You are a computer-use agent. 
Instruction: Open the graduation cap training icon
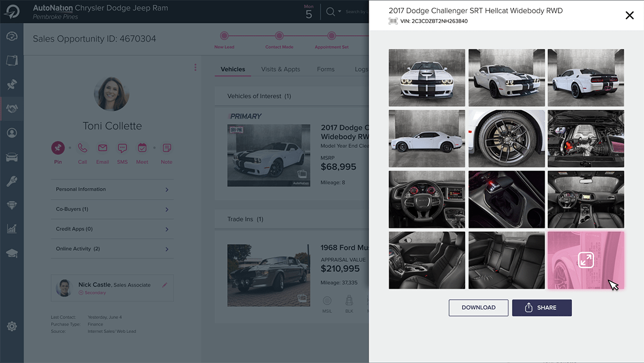click(12, 253)
